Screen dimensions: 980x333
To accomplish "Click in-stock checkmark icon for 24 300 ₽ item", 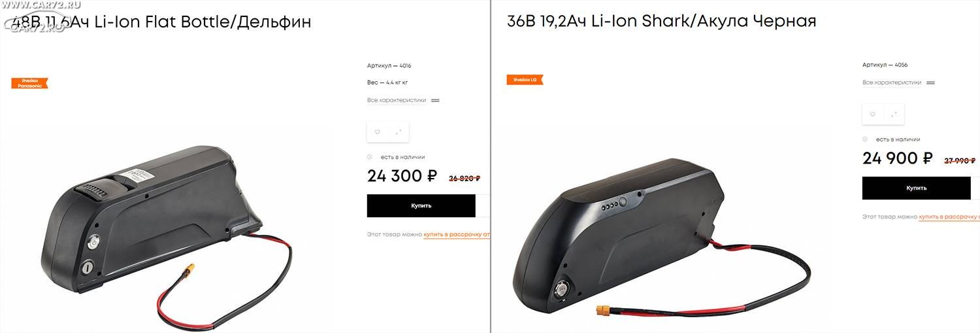I will point(370,157).
